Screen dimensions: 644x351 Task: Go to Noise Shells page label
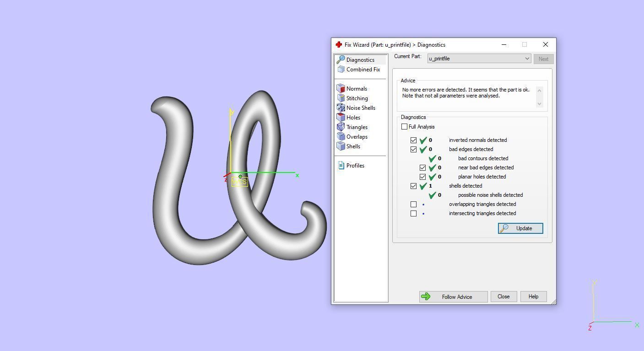[361, 108]
